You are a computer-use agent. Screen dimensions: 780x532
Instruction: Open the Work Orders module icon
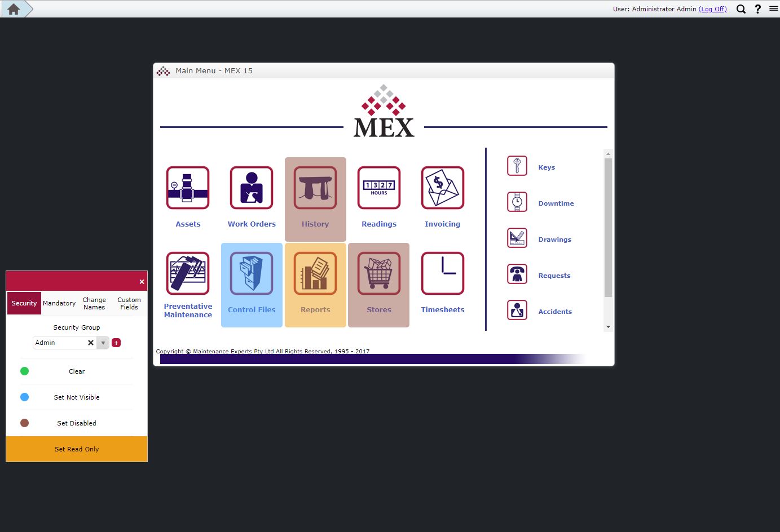(252, 188)
